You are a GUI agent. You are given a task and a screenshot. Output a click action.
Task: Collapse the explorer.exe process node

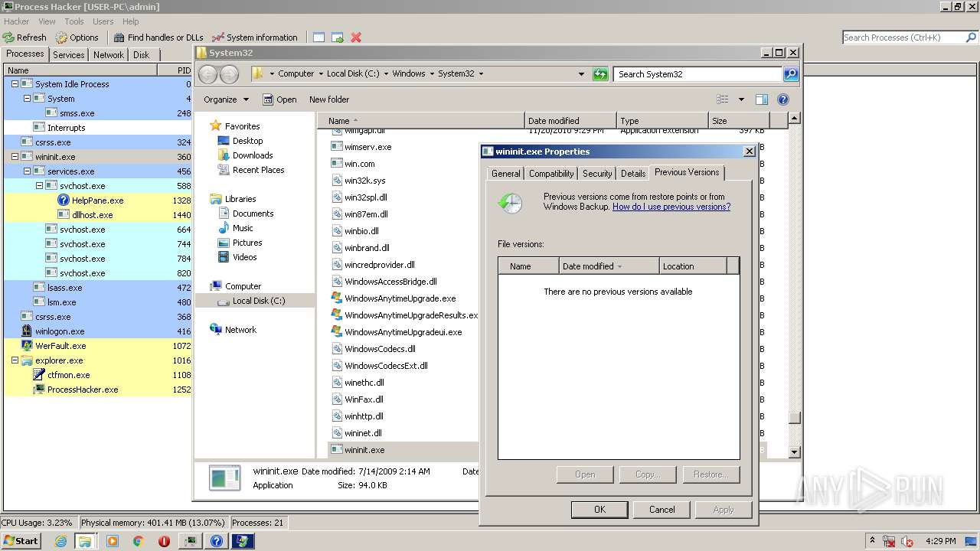click(15, 360)
